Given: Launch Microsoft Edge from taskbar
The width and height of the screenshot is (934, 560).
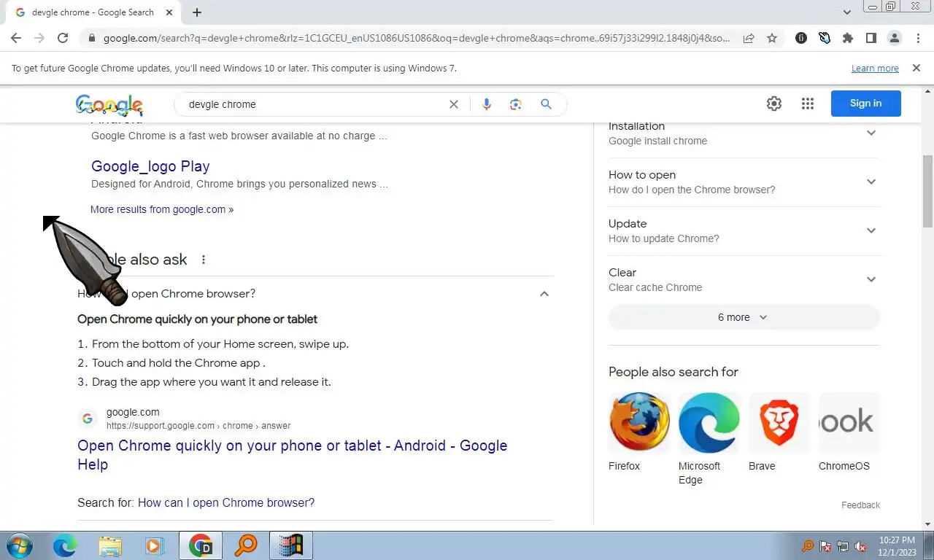Looking at the screenshot, I should [65, 545].
